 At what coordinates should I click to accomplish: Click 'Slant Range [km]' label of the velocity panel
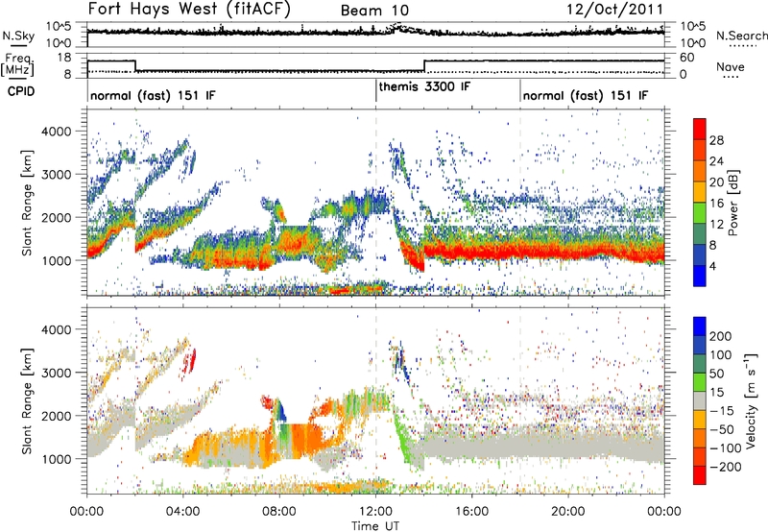(27, 400)
